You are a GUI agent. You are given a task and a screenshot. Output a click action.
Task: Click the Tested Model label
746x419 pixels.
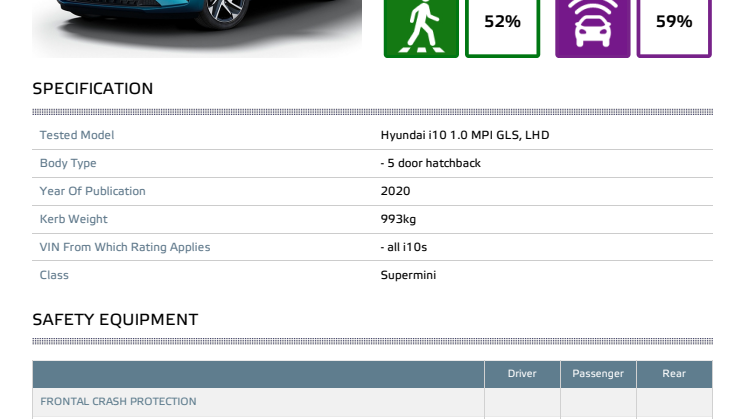click(x=77, y=135)
